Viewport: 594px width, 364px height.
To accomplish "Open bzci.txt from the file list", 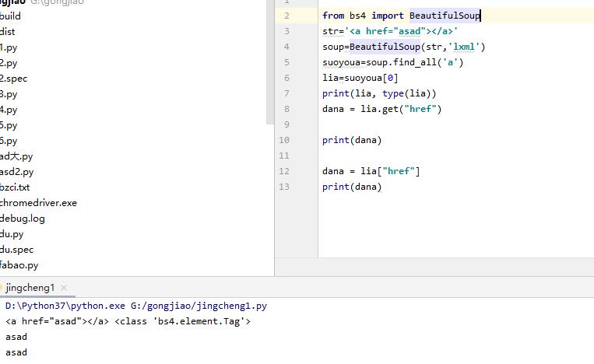I will [x=16, y=187].
